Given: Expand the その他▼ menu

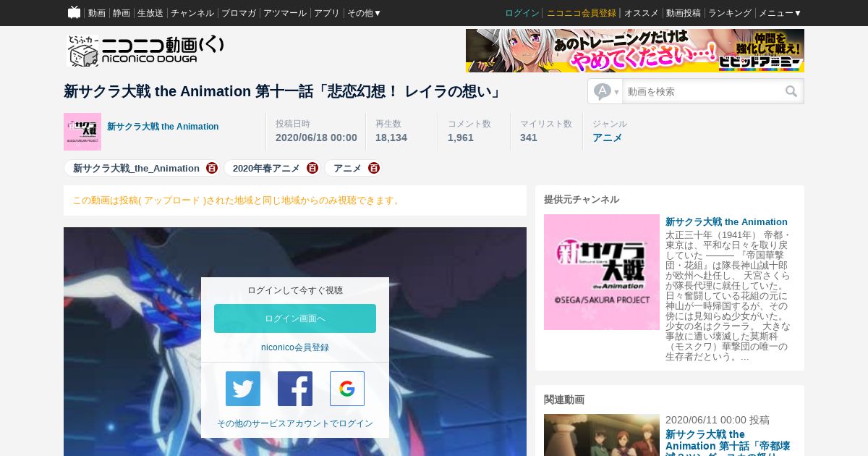Looking at the screenshot, I should pos(365,13).
